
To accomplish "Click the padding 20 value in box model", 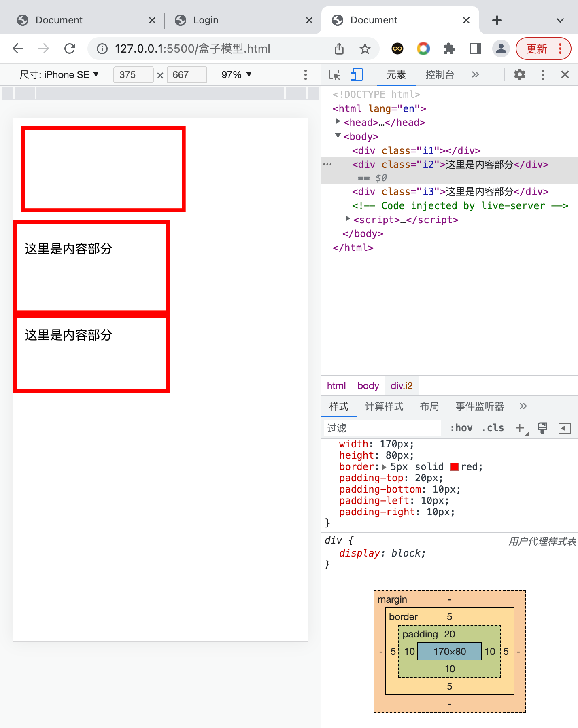I will pos(450,634).
